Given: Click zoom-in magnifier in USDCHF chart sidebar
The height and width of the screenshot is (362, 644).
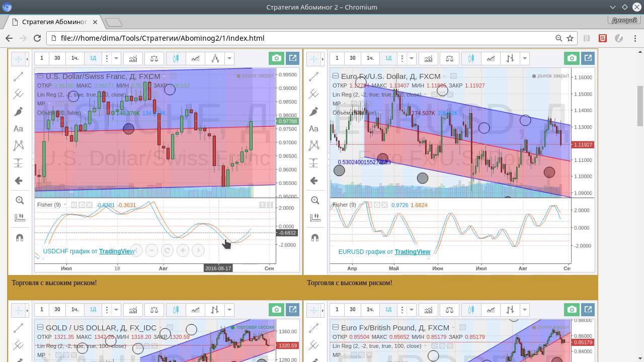Looking at the screenshot, I should tap(20, 200).
